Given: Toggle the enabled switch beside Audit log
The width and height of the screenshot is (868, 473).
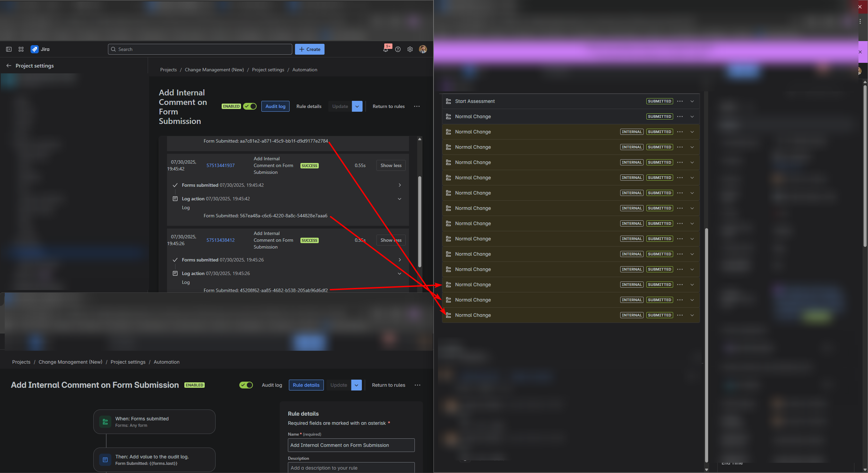Looking at the screenshot, I should click(246, 385).
